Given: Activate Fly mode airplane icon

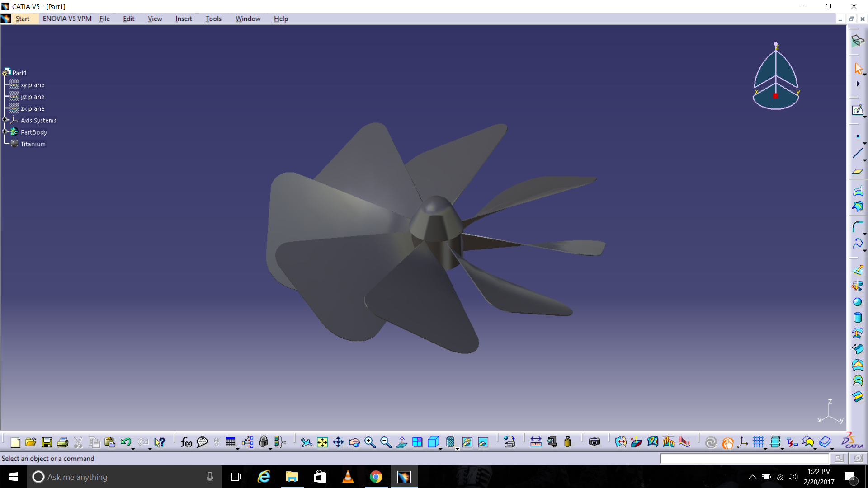Looking at the screenshot, I should 307,442.
